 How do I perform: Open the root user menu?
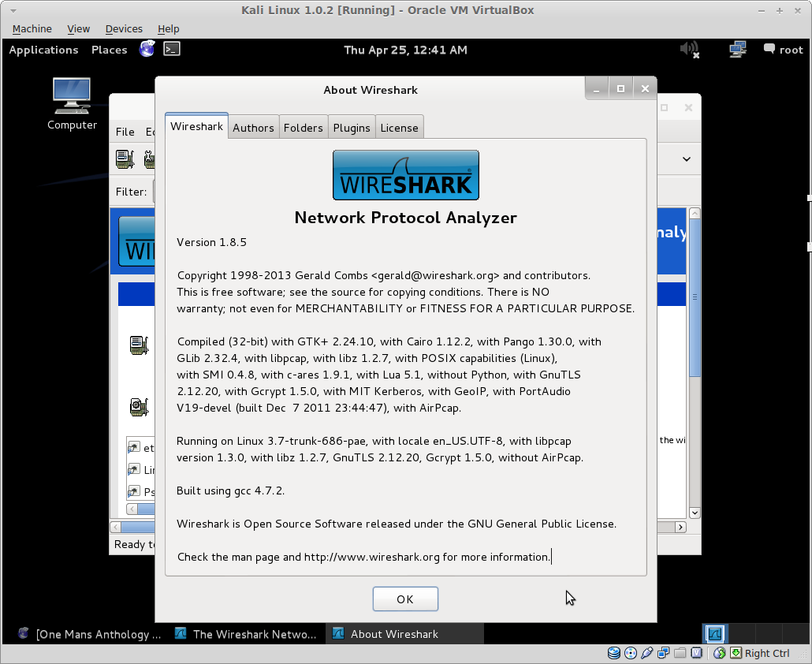(x=784, y=50)
